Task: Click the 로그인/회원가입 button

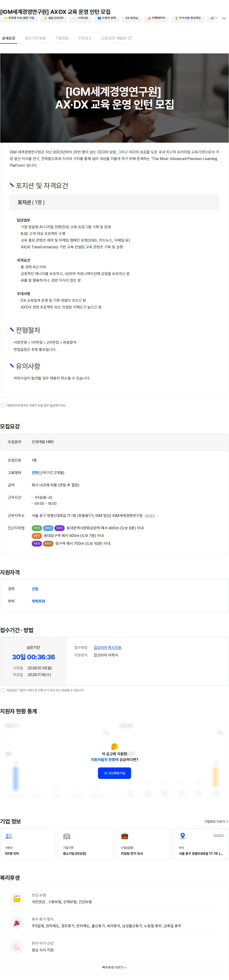Action: click(x=114, y=773)
